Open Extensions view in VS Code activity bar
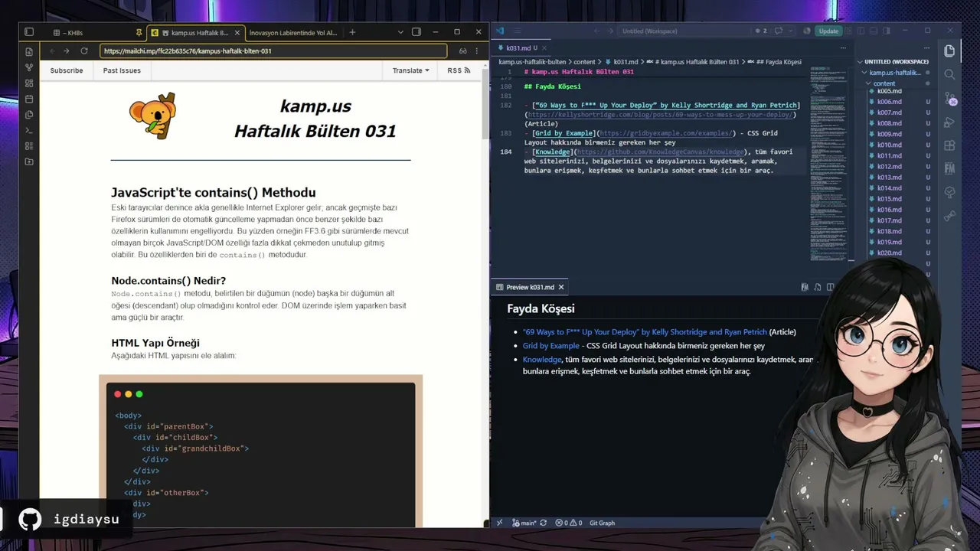 [949, 145]
